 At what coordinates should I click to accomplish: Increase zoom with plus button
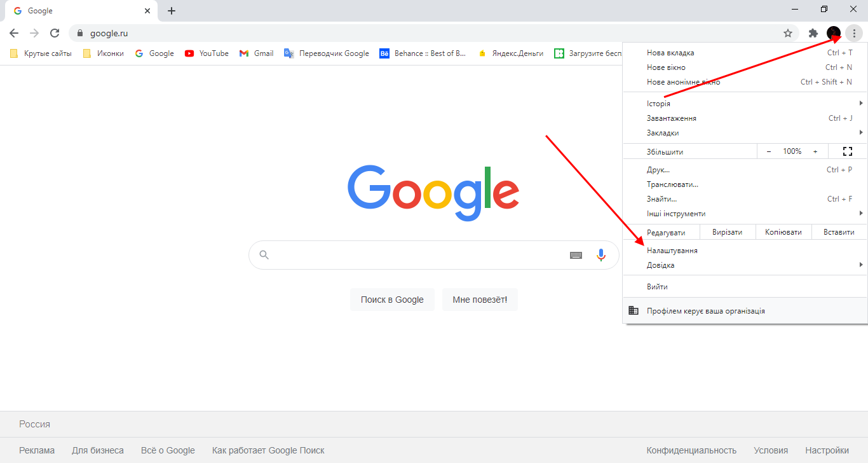(815, 151)
